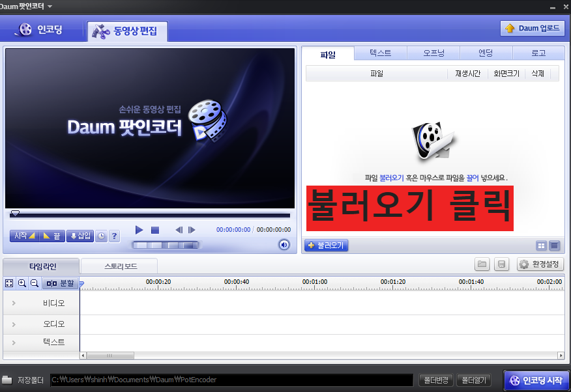Play the video preview
This screenshot has width=571, height=392.
[x=139, y=230]
